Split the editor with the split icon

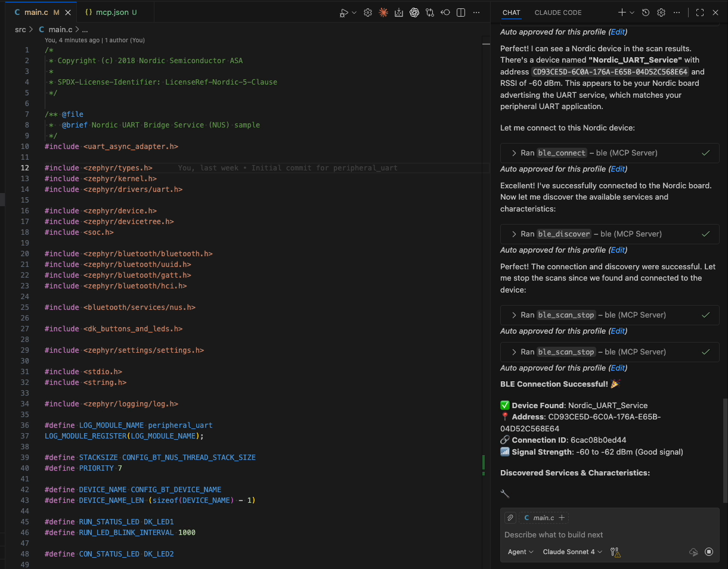(461, 13)
